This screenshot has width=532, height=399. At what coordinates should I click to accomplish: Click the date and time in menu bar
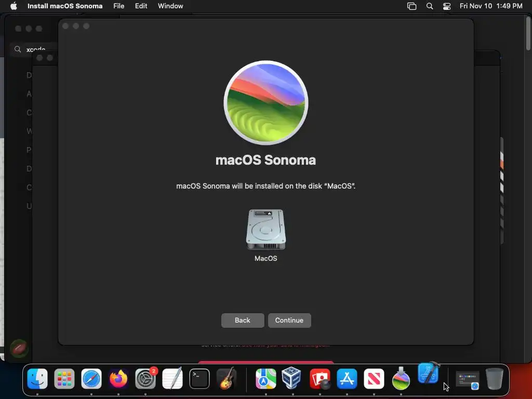point(491,6)
